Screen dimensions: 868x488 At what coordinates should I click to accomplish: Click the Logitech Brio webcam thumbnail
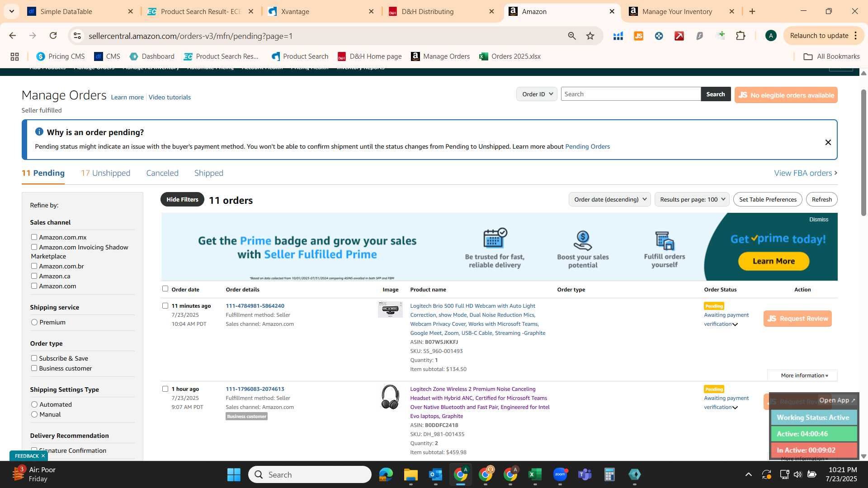390,310
